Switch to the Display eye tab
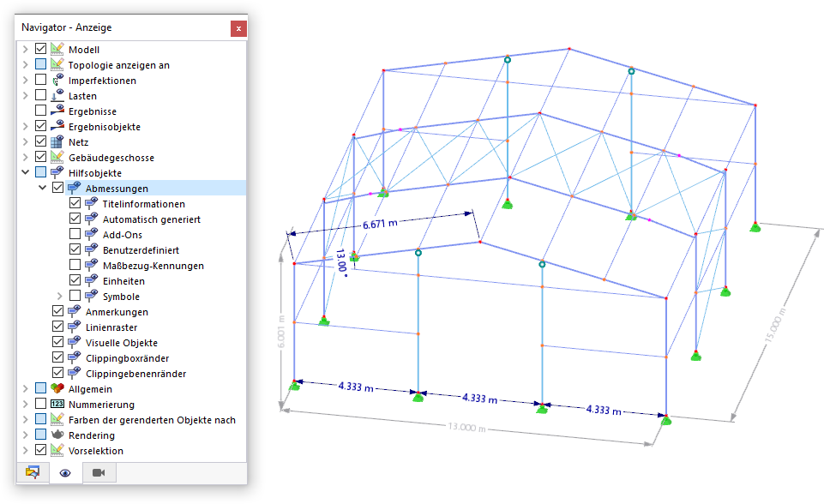The height and width of the screenshot is (504, 824). coord(65,472)
